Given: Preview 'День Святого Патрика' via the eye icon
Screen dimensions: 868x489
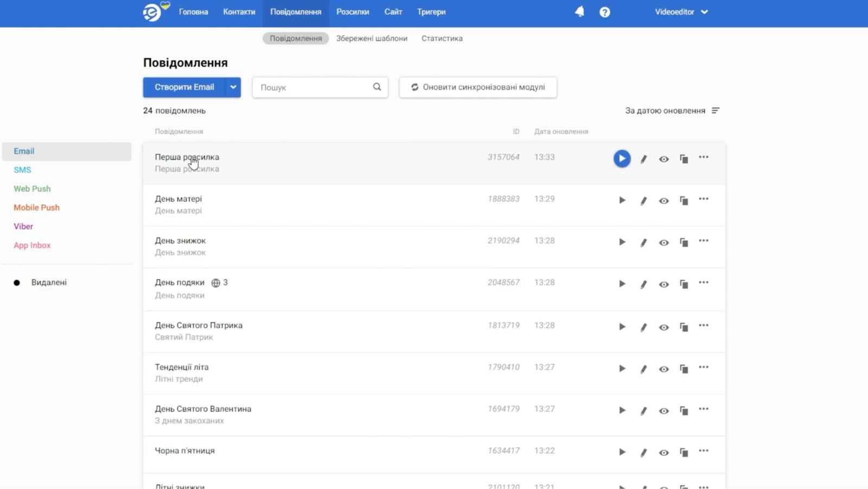Looking at the screenshot, I should pos(663,327).
